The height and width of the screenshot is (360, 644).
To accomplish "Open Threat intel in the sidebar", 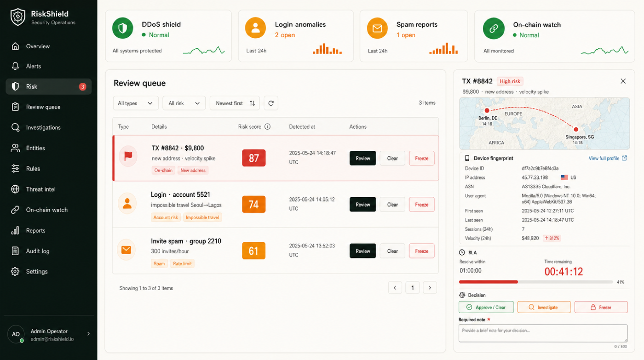I will click(x=49, y=189).
